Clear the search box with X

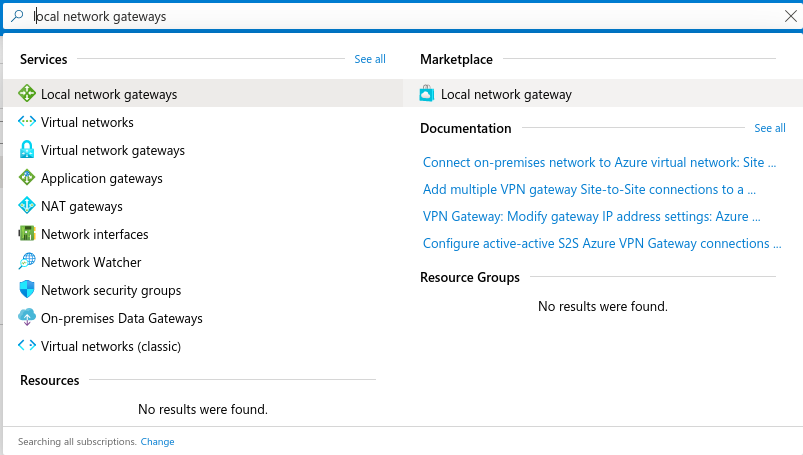click(791, 16)
